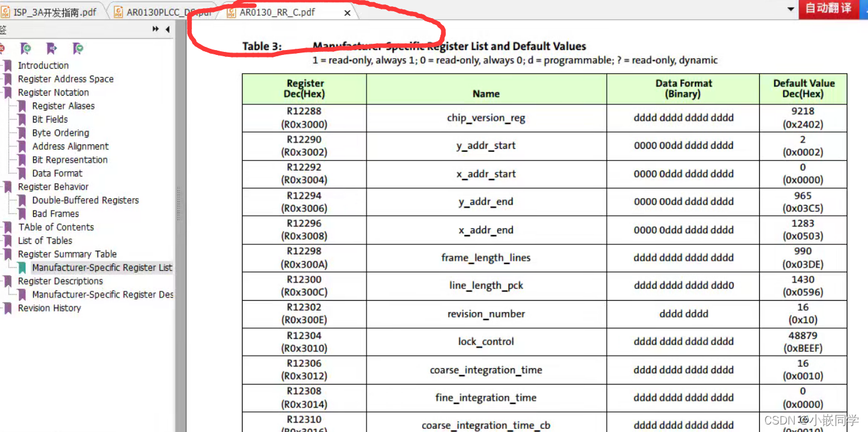Viewport: 868px width, 432px height.
Task: Click the chip_version_reg name cell
Action: tap(486, 118)
